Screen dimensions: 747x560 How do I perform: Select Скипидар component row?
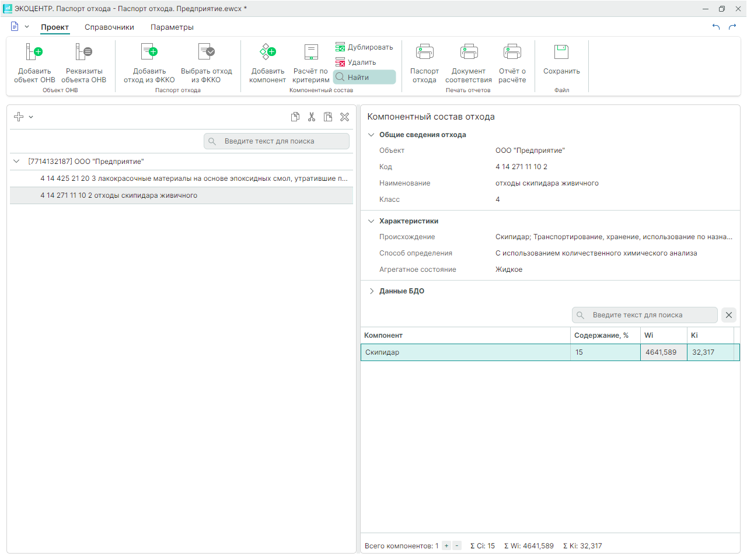click(550, 352)
